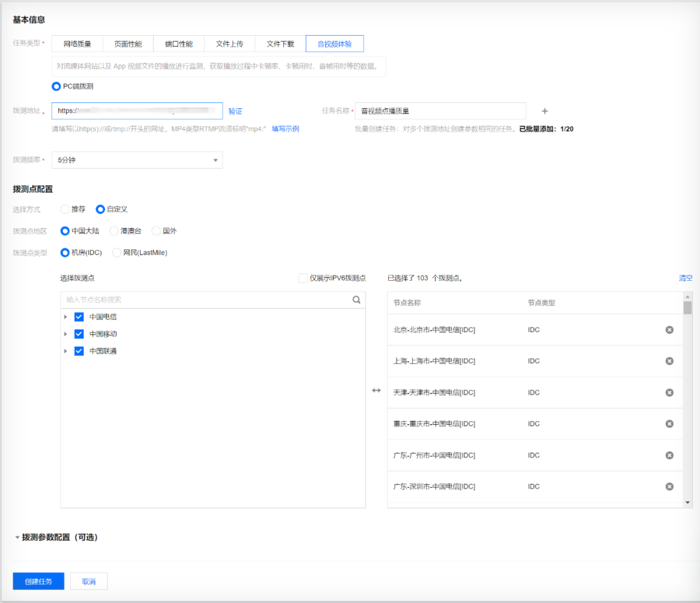The width and height of the screenshot is (700, 603).
Task: Click the 任务名称 input field
Action: (x=440, y=111)
